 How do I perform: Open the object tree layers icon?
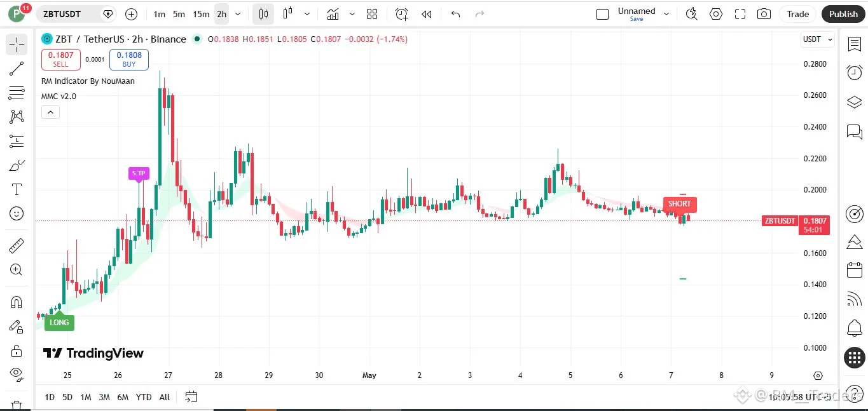(x=855, y=102)
